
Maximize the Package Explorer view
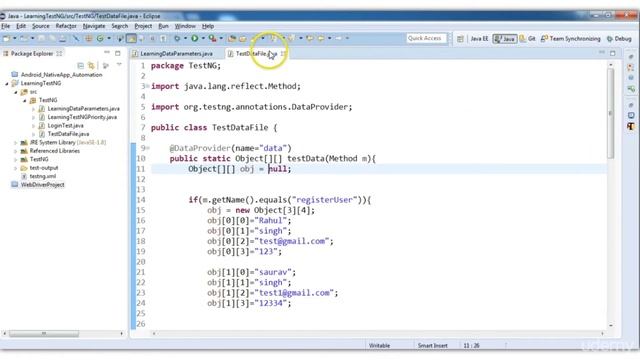tap(118, 53)
